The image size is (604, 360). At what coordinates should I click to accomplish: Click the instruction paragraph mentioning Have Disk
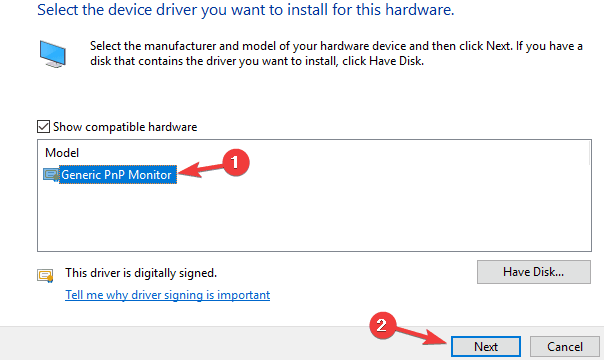[x=336, y=54]
